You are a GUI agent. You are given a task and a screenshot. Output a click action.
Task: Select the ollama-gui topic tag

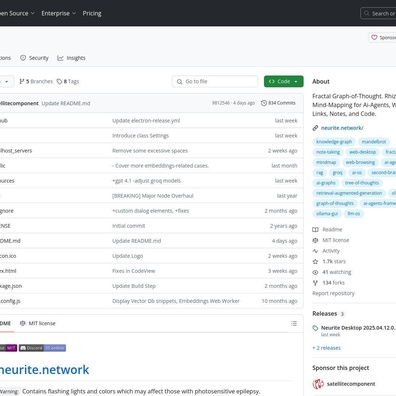(x=327, y=214)
